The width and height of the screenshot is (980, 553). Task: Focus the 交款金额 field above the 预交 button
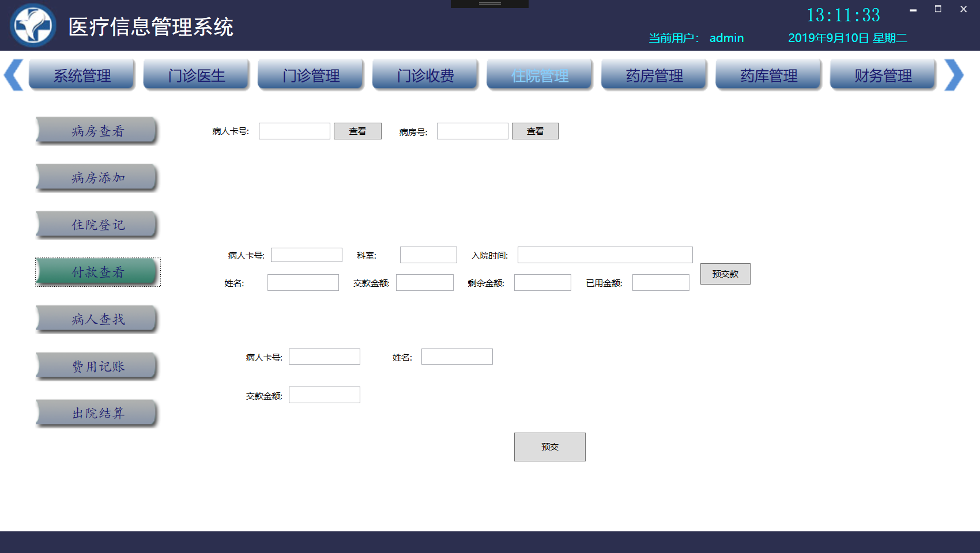pos(324,395)
